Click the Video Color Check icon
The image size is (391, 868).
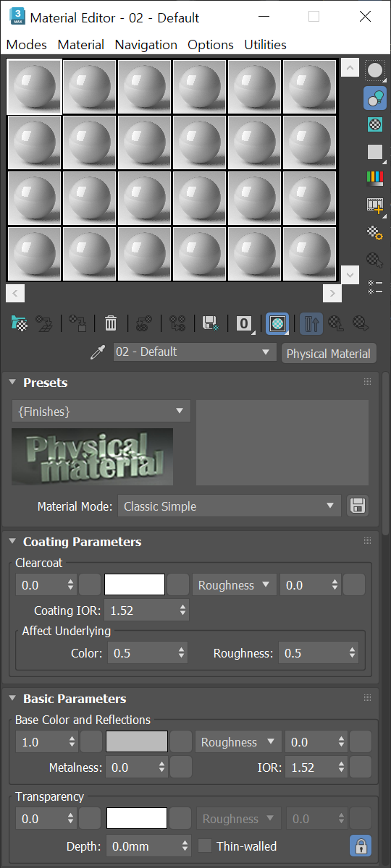[x=375, y=178]
